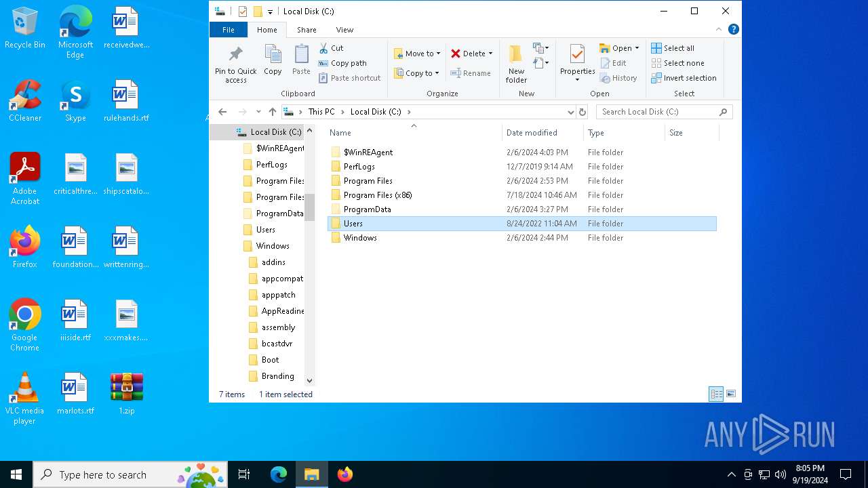The width and height of the screenshot is (868, 488).
Task: Click Edit in Open group
Action: pos(614,63)
